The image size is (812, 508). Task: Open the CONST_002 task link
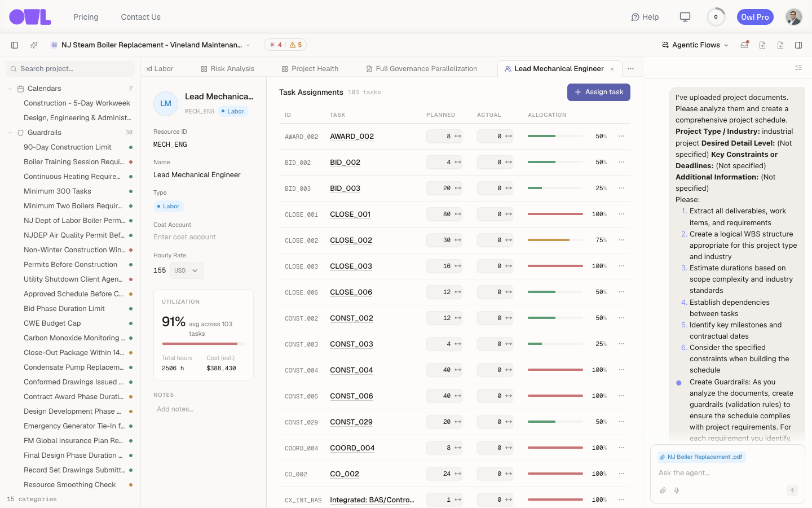(351, 318)
